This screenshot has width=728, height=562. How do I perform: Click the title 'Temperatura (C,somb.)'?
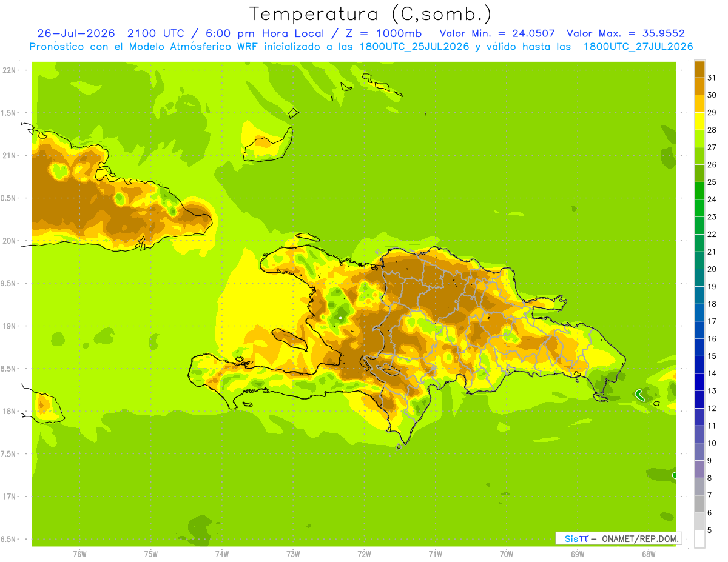pyautogui.click(x=371, y=14)
